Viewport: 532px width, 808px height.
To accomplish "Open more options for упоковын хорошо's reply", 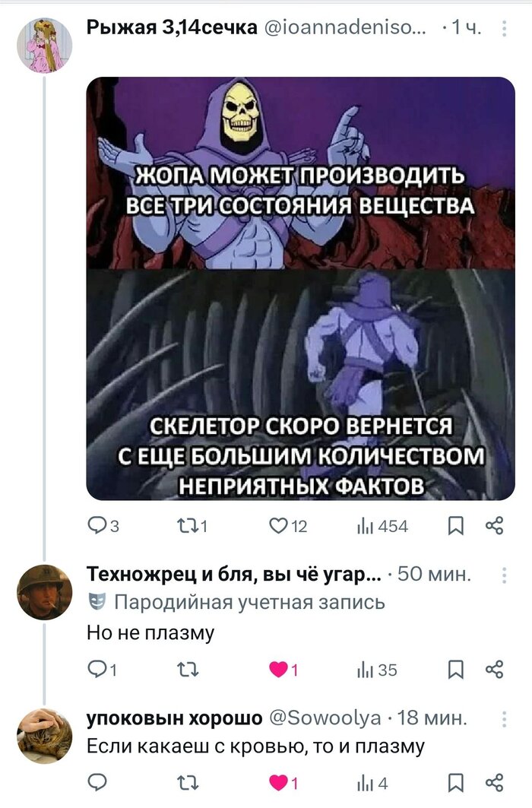I will [505, 718].
